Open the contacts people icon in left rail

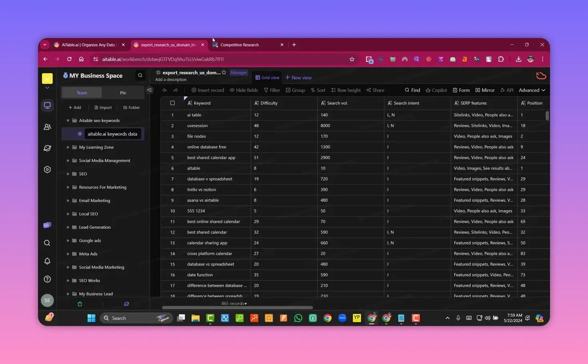[47, 127]
